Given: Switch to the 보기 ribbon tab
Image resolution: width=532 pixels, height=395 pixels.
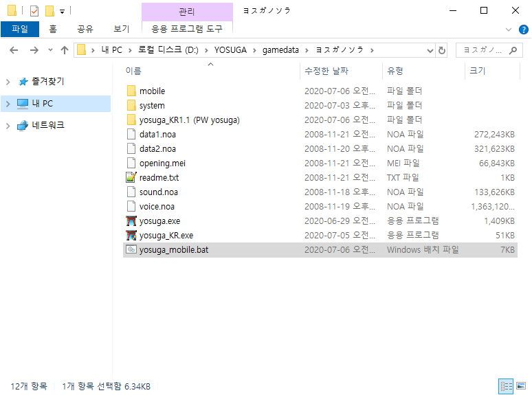Looking at the screenshot, I should 122,29.
